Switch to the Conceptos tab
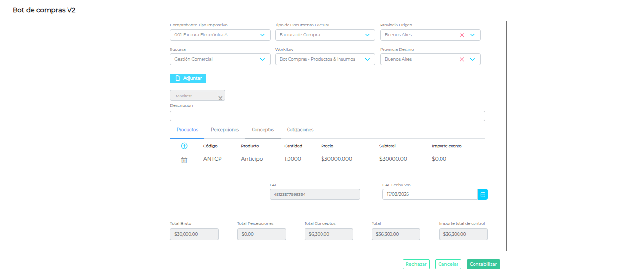Screen dimensions: 644x272 pyautogui.click(x=263, y=130)
